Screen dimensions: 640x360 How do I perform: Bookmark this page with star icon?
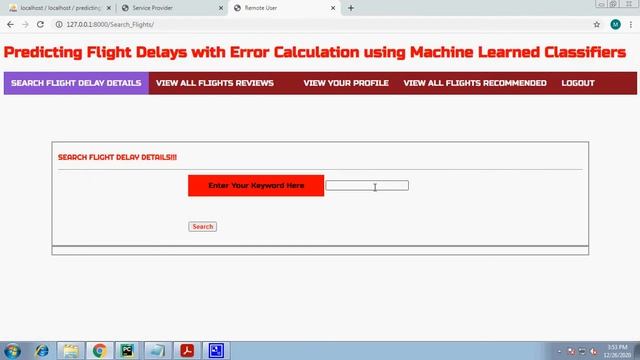click(x=597, y=24)
